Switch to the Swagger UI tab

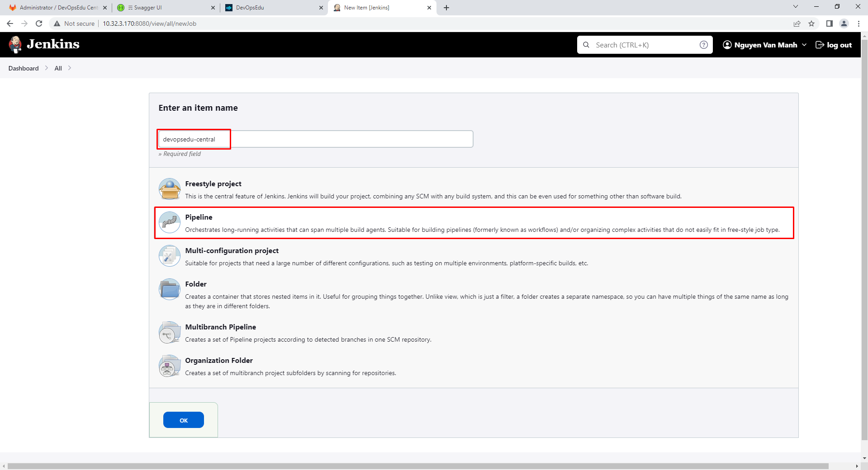(x=165, y=8)
